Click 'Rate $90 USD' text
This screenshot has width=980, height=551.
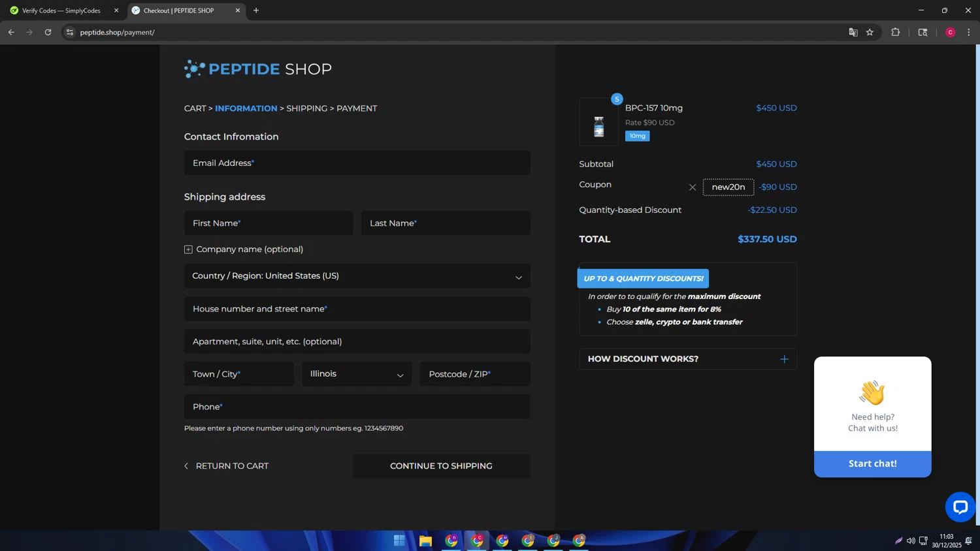(650, 123)
